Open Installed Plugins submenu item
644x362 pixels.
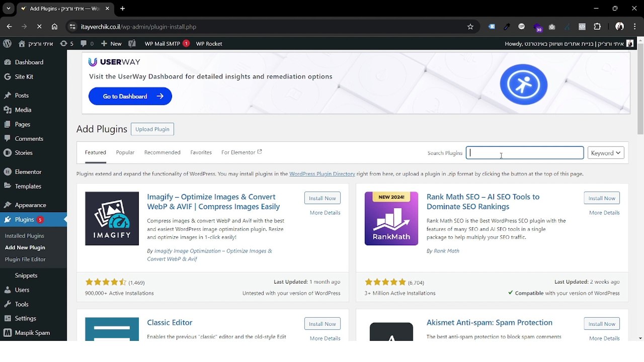pos(25,236)
